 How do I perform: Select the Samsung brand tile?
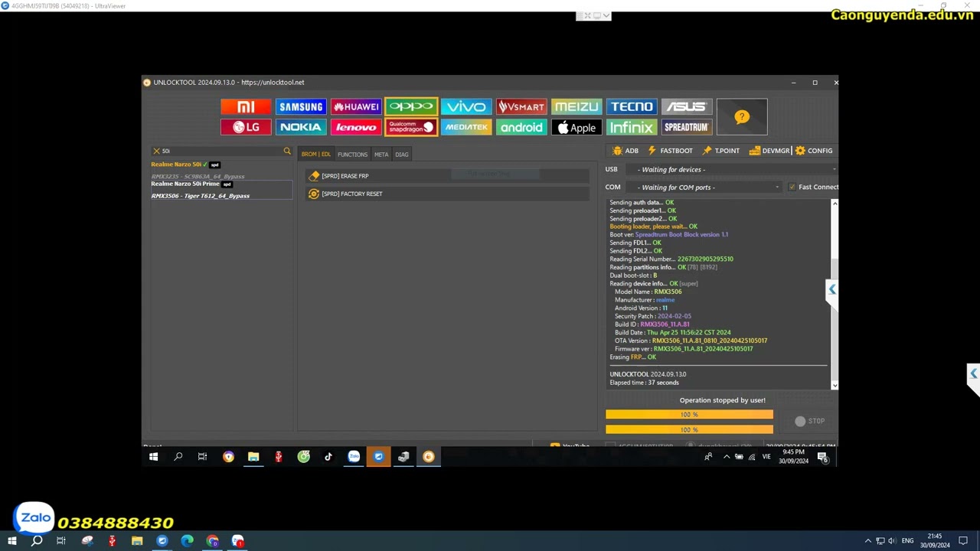[x=301, y=106]
